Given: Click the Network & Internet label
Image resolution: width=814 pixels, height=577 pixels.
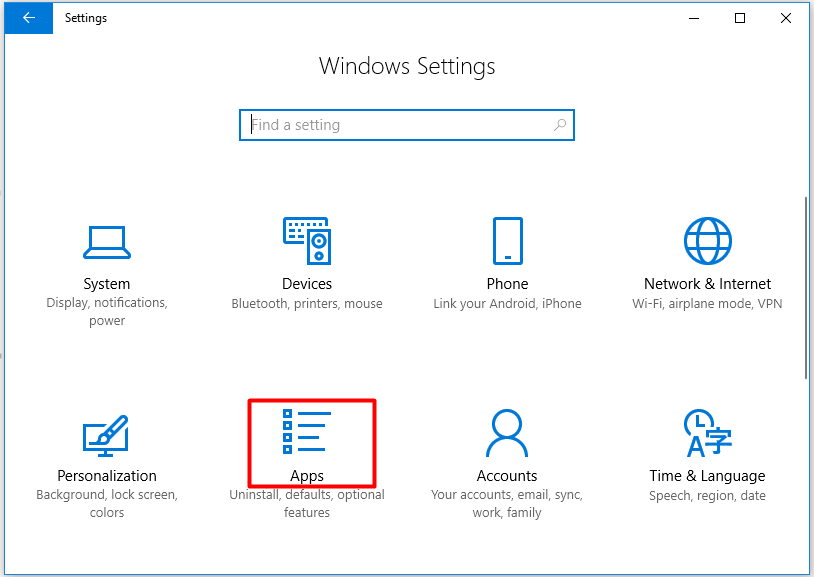Looking at the screenshot, I should [707, 284].
